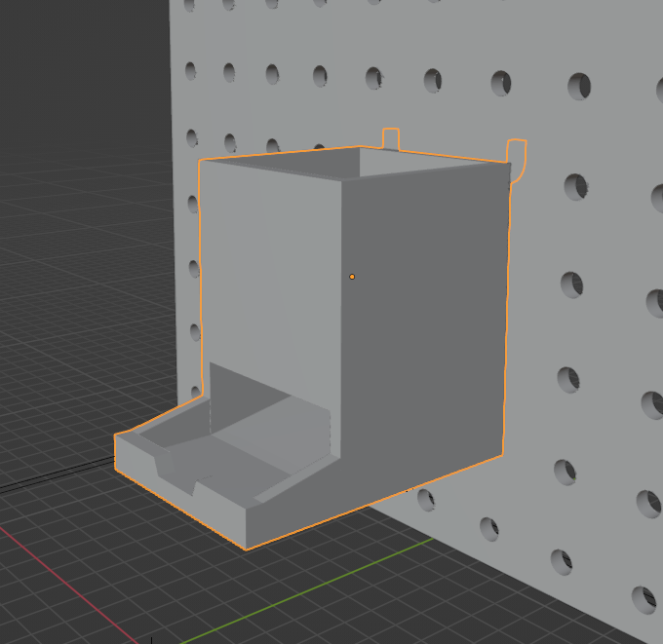Screen dimensions: 663x644
Task: Click the orange origin dot on dispenser
Action: pyautogui.click(x=352, y=277)
